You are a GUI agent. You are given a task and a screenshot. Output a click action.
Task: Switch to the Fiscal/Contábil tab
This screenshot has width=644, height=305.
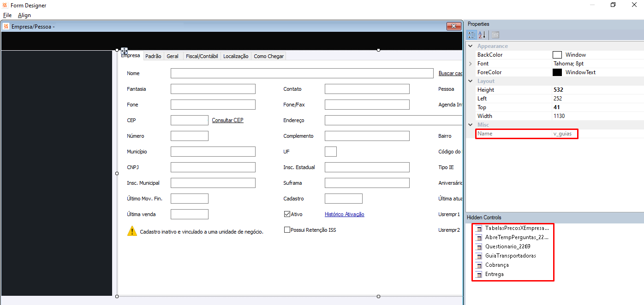202,56
